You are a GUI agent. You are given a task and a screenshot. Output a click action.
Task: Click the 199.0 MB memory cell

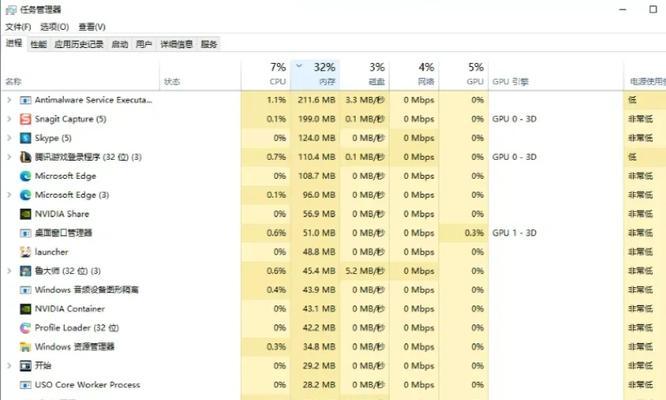pos(316,119)
